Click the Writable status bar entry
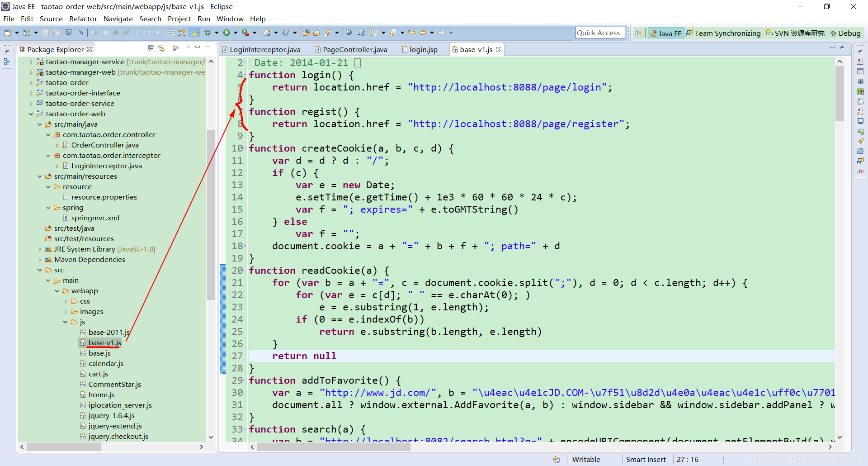Viewport: 868px width, 466px height. (586, 459)
